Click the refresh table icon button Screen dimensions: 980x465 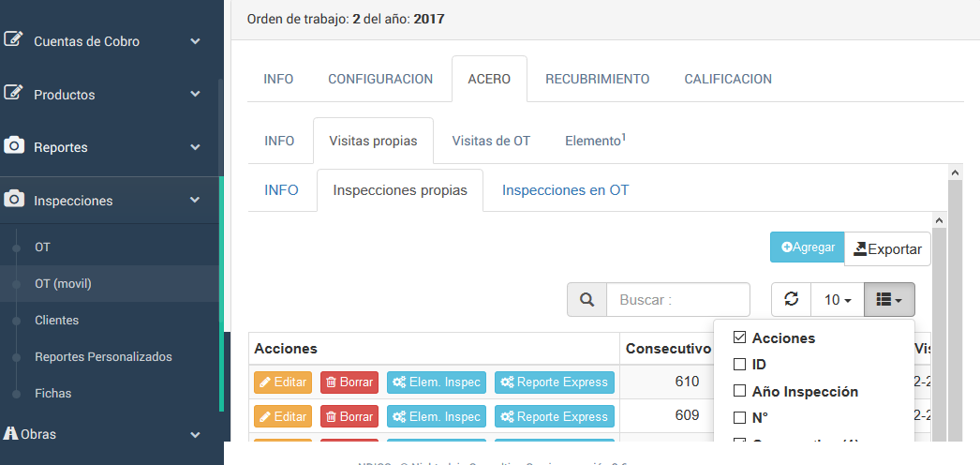791,299
